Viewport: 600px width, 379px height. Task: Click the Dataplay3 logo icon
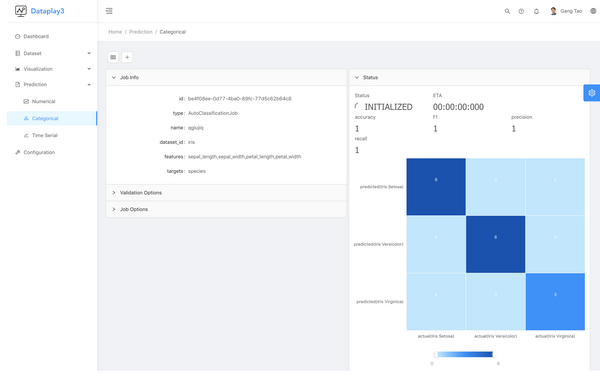point(21,11)
